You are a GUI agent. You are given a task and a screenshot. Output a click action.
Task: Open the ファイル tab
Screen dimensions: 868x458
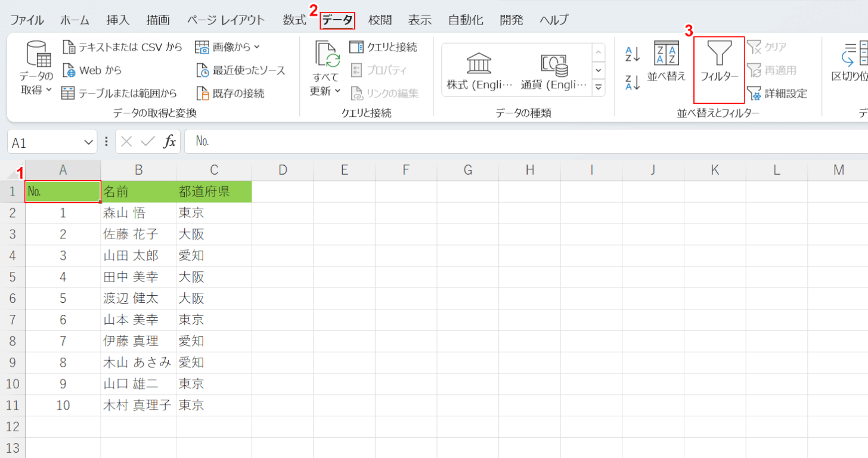(x=27, y=20)
